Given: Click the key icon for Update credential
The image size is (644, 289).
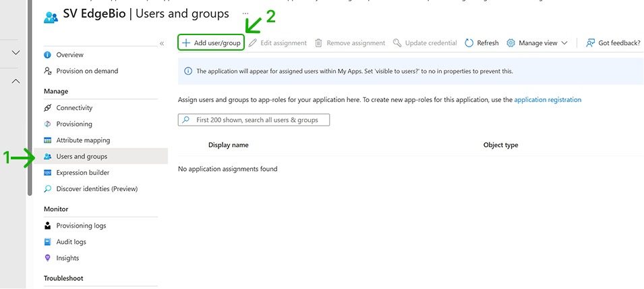Looking at the screenshot, I should 397,43.
